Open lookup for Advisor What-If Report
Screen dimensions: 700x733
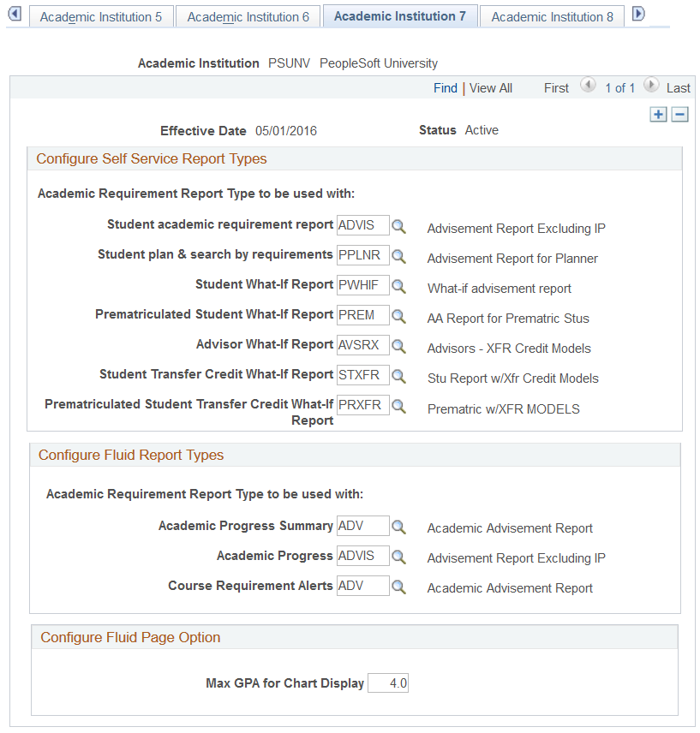coord(398,344)
